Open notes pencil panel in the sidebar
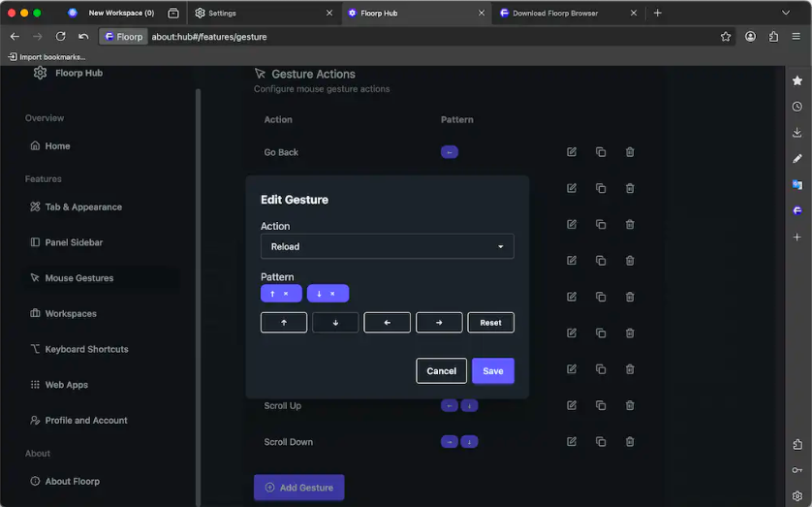This screenshot has width=812, height=507. click(796, 158)
